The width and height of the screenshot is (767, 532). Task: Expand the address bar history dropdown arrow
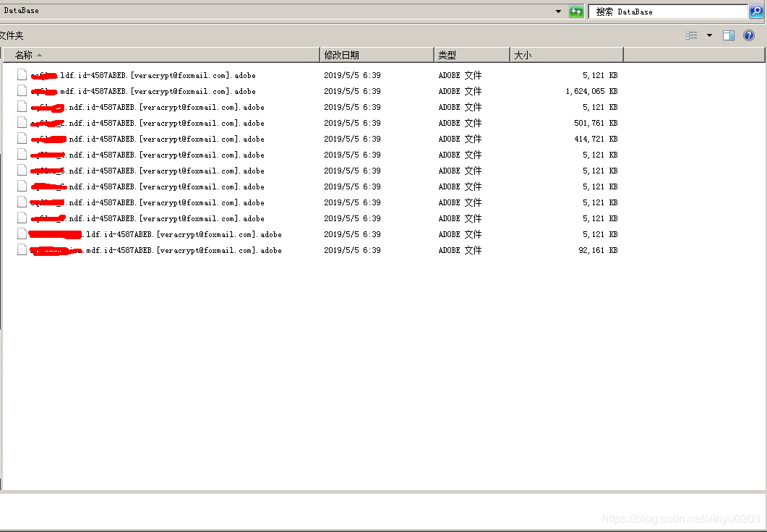[x=558, y=12]
